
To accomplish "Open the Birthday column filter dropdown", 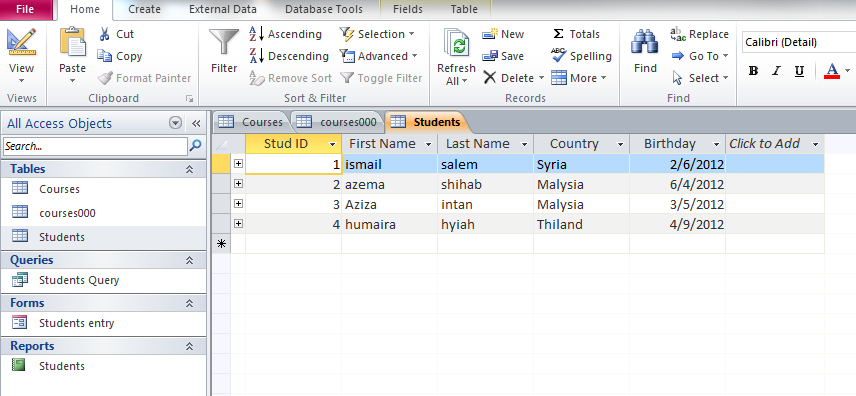I will click(x=717, y=144).
